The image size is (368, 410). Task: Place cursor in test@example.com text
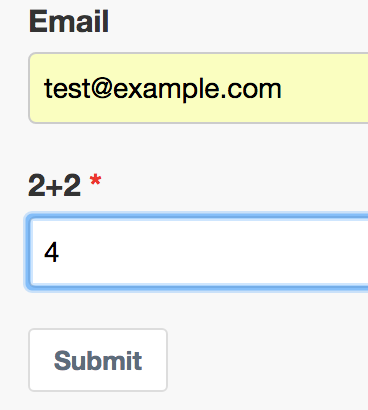[163, 89]
